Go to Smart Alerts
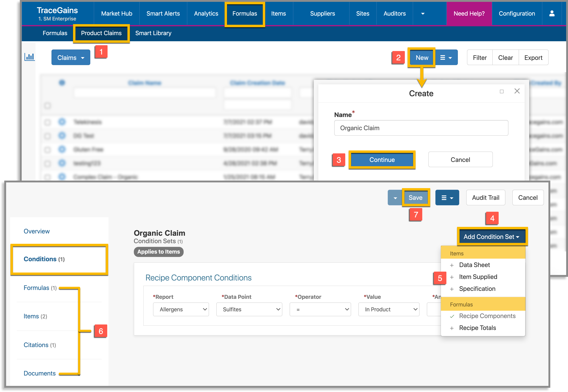Image resolution: width=568 pixels, height=392 pixels. 163,13
